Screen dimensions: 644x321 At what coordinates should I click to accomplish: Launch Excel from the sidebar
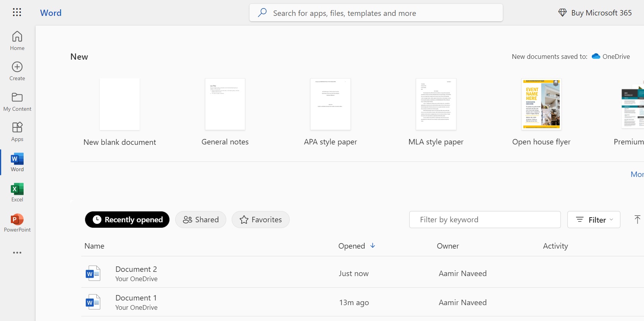pyautogui.click(x=17, y=192)
